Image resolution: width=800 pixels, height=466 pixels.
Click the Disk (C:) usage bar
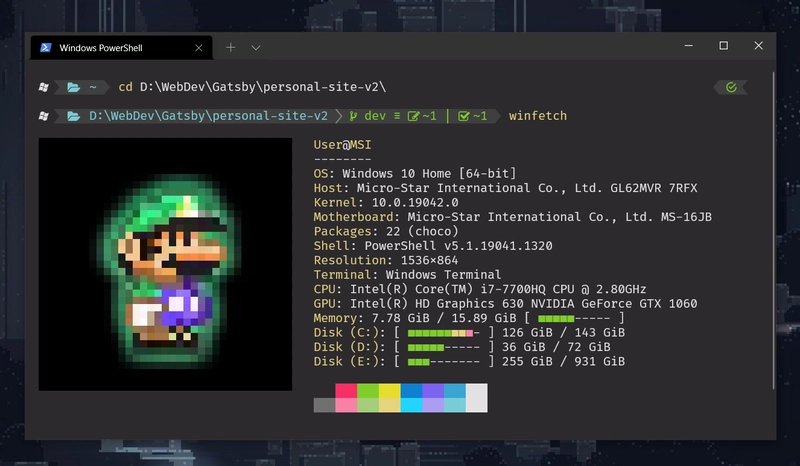pos(443,333)
